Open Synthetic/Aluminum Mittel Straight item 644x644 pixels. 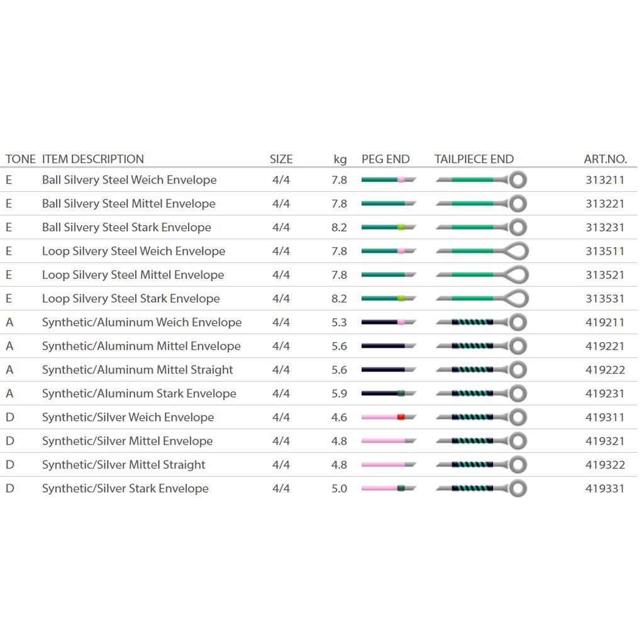point(138,370)
